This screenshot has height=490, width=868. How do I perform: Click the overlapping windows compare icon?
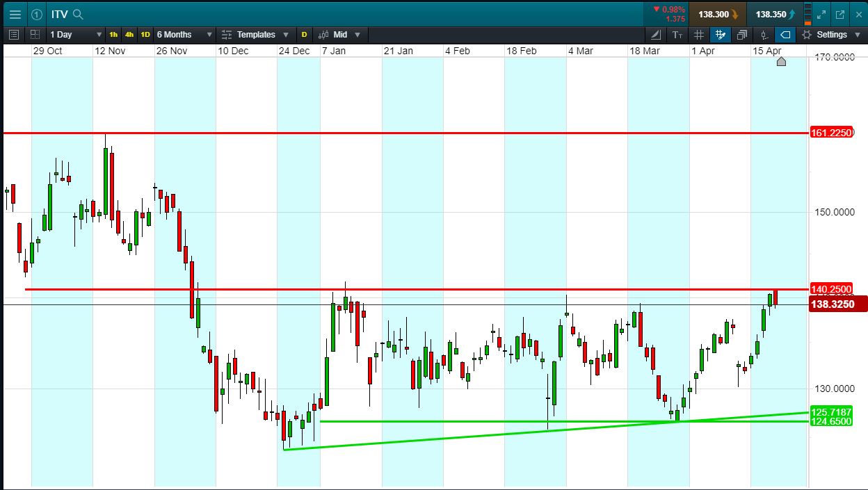742,34
